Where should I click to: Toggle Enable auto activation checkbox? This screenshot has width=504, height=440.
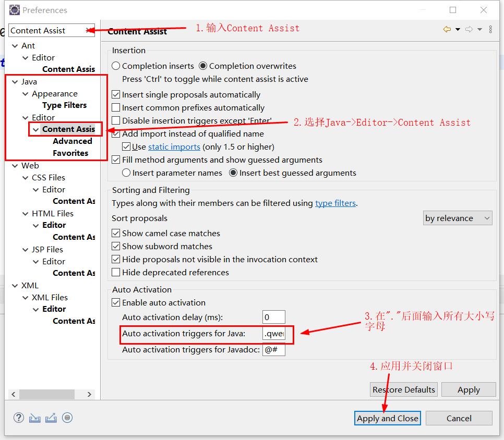116,302
